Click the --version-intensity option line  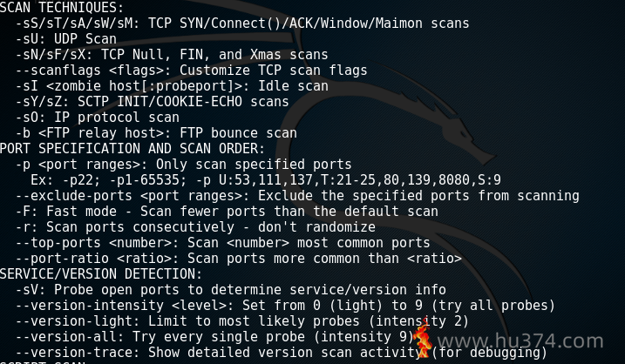point(285,306)
